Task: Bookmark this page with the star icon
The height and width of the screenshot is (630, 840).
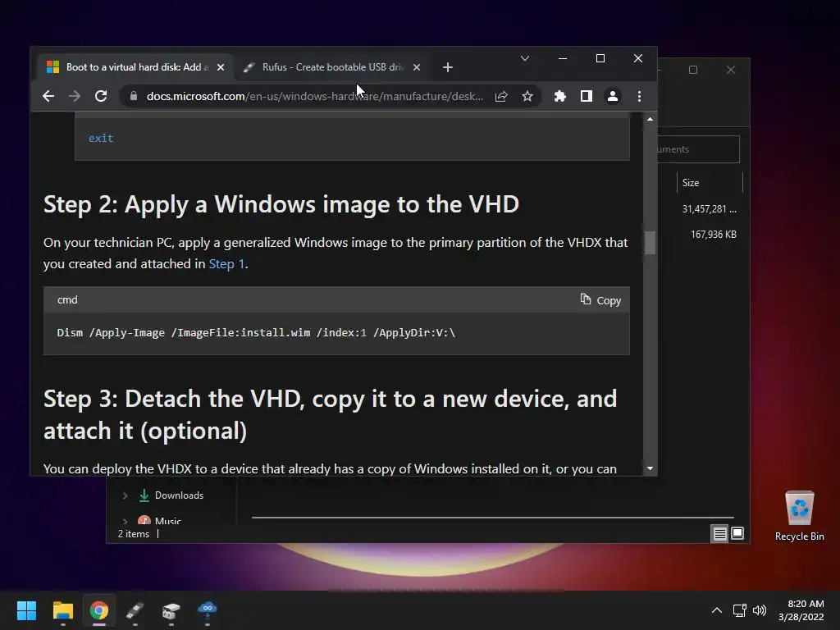Action: point(527,96)
